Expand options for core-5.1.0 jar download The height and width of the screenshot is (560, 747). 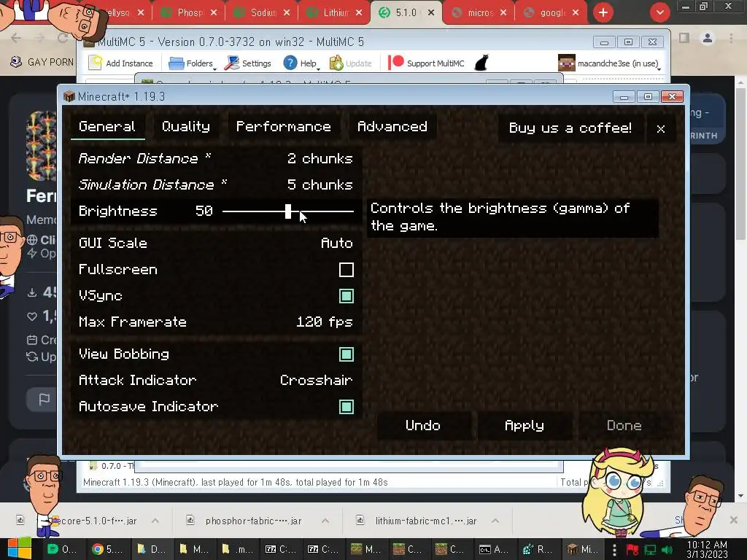[x=155, y=521]
